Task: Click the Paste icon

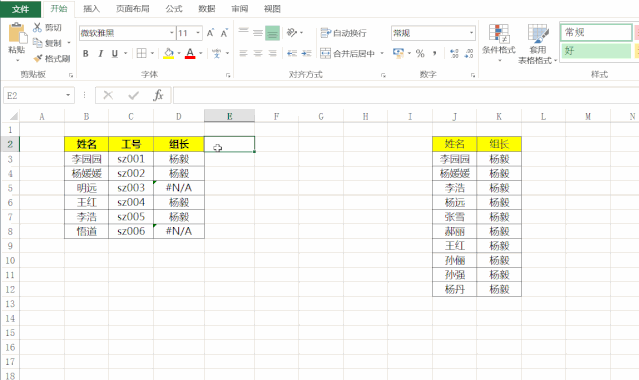Action: click(x=17, y=34)
